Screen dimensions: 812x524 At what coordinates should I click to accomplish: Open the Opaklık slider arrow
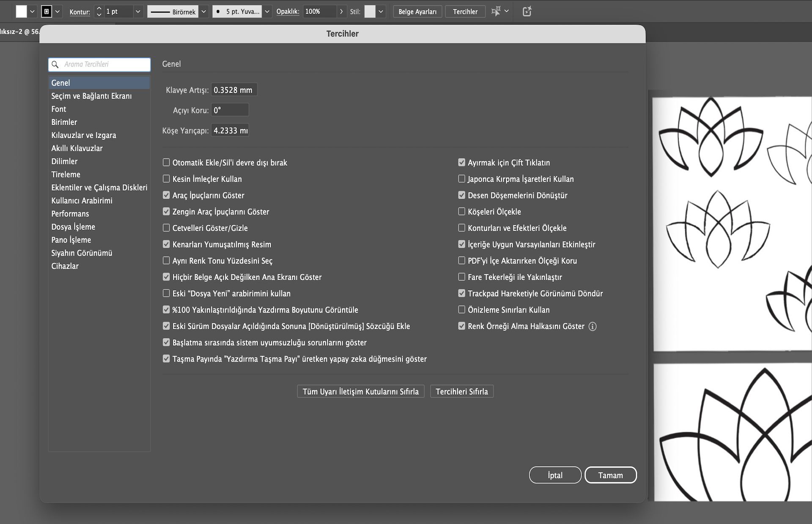[341, 11]
